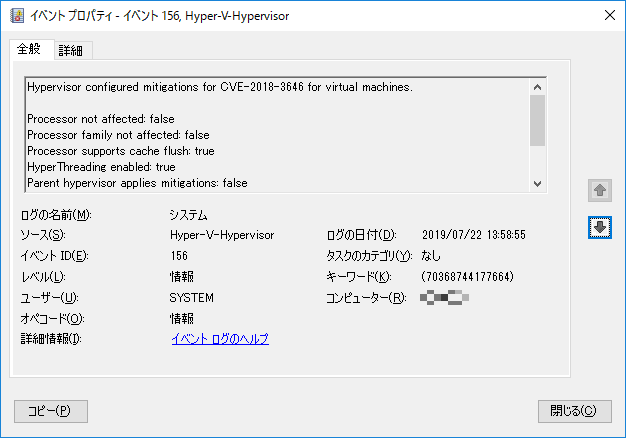Image resolution: width=626 pixels, height=438 pixels.
Task: Click the description scrollbar thumb
Action: [x=537, y=121]
